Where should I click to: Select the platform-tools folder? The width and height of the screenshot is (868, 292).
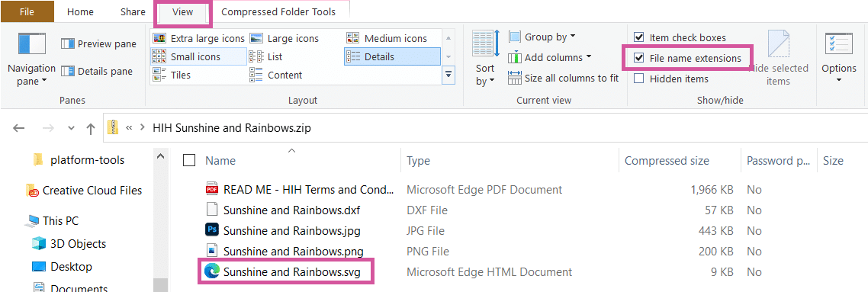tap(79, 160)
